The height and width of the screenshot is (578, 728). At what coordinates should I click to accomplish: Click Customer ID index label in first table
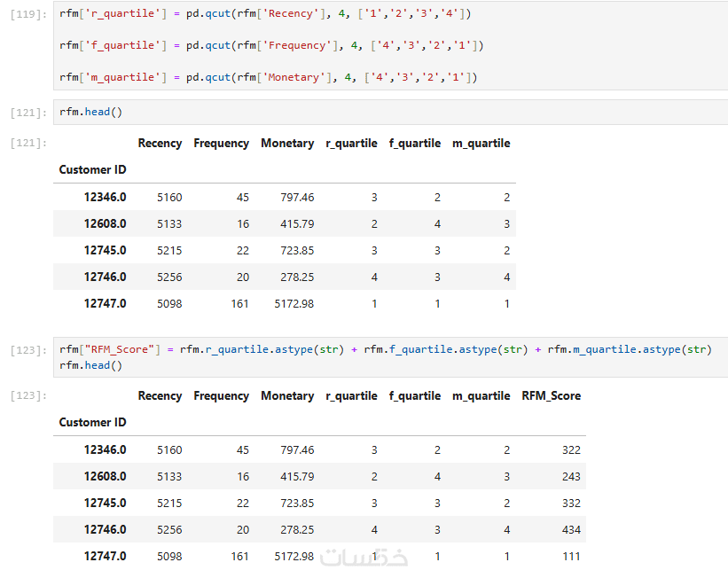[92, 169]
